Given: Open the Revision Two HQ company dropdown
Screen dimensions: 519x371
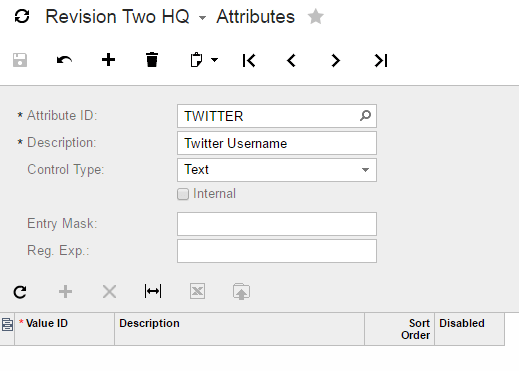Looking at the screenshot, I should 202,18.
